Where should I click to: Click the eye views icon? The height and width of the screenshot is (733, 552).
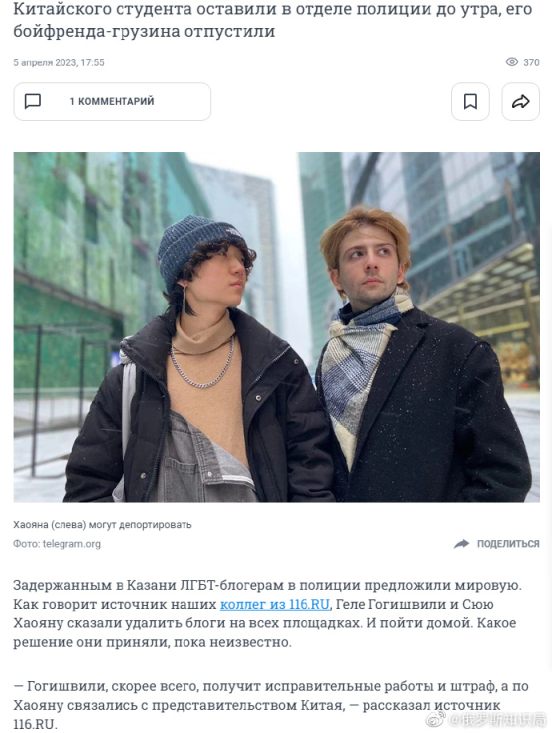[x=512, y=62]
